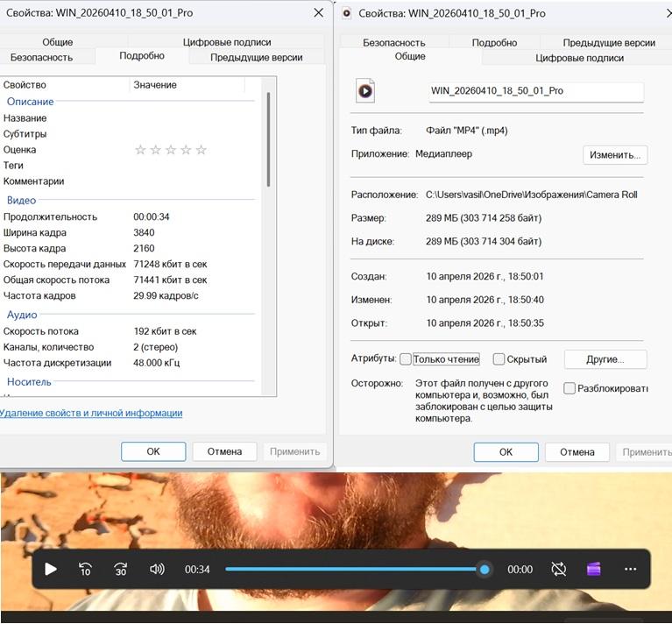This screenshot has width=672, height=624.
Task: Open Предыдущие версии tab in left window
Action: pyautogui.click(x=257, y=58)
